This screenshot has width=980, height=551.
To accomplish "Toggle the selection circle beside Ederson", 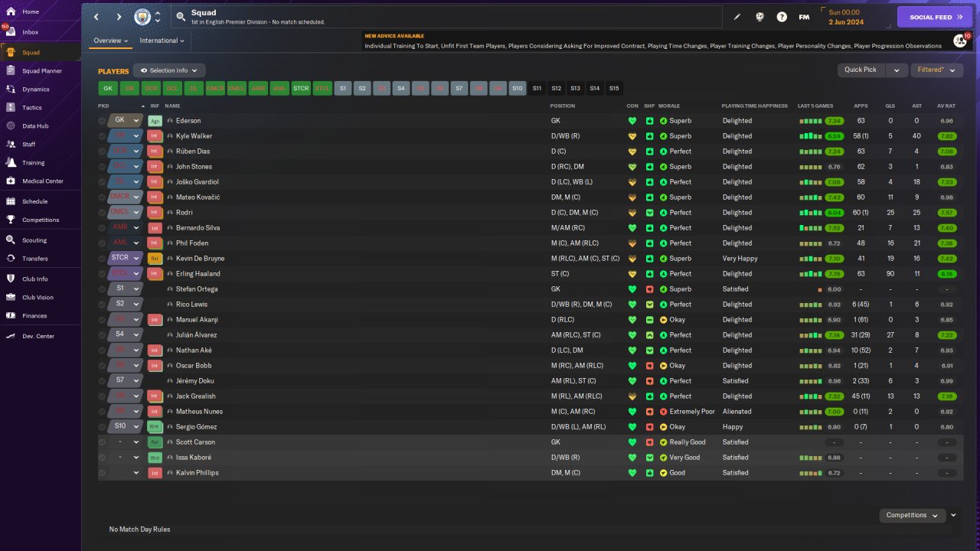I will coord(103,121).
